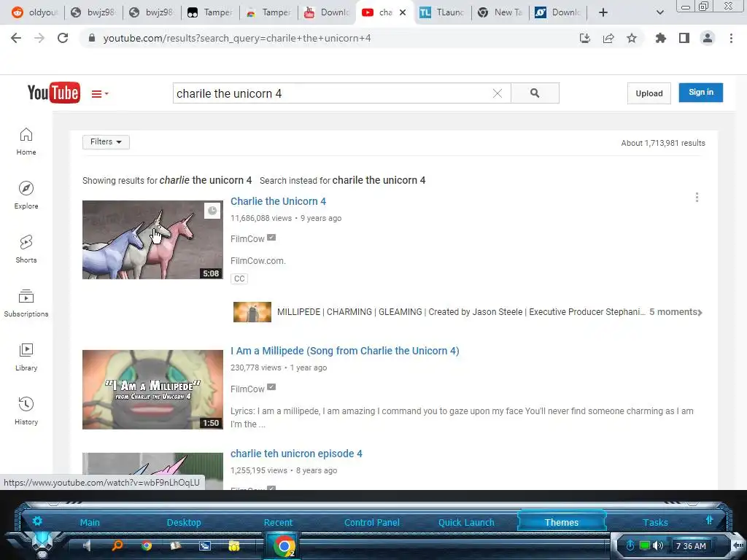Open the Main tab in the dock

[90, 522]
